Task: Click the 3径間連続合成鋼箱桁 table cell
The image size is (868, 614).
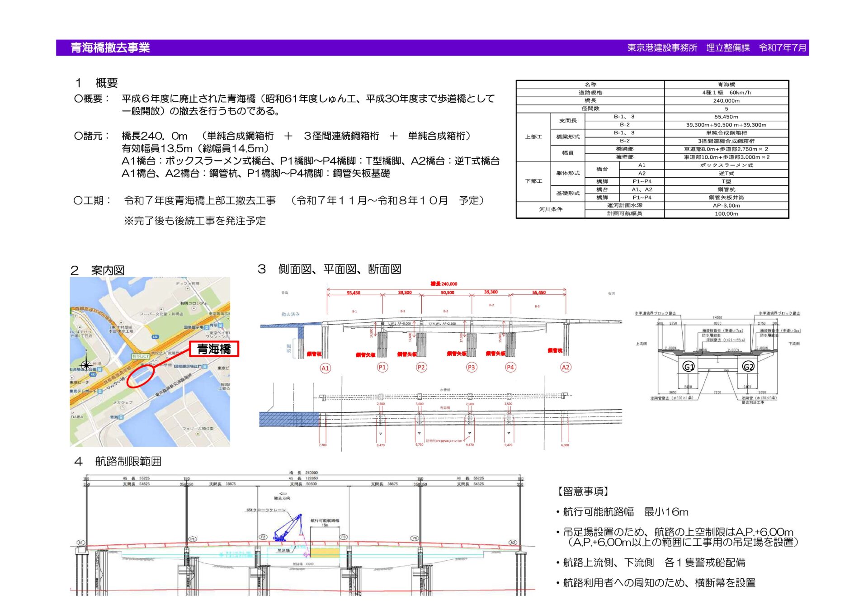Action: coord(726,141)
